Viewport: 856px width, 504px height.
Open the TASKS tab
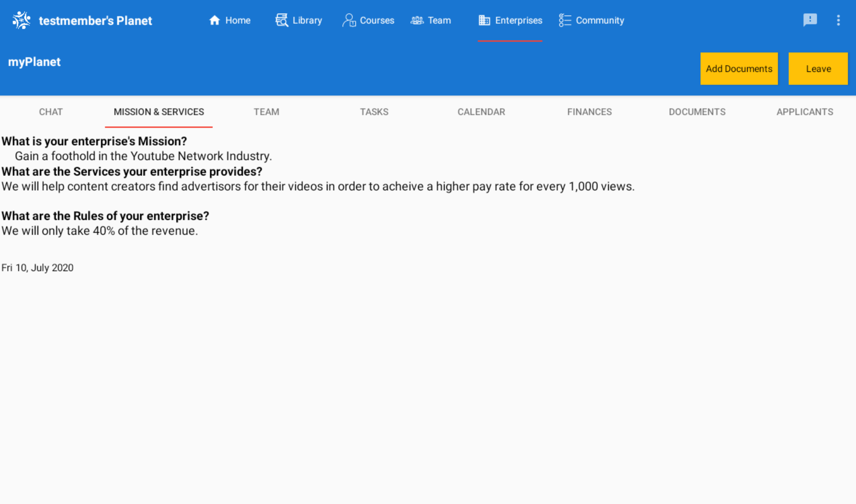374,112
